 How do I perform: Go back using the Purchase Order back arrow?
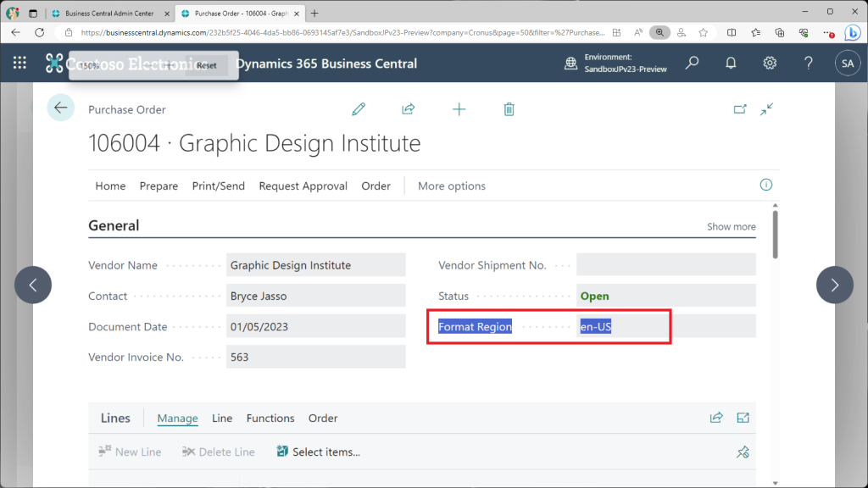pos(61,108)
